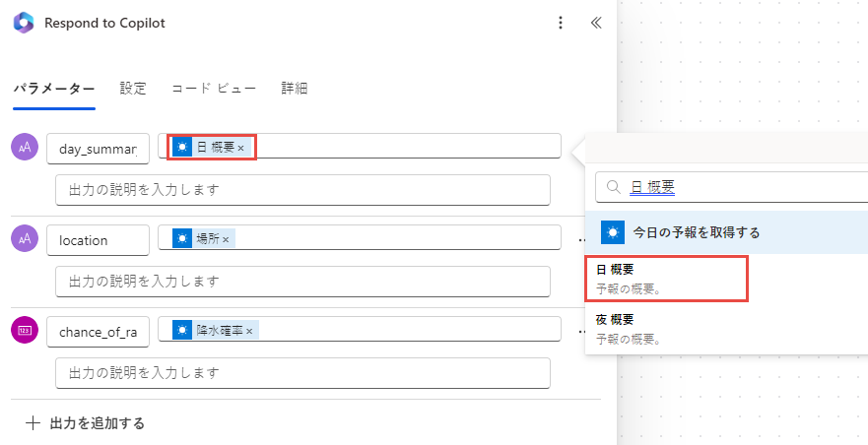Click weather icon beside 今日の予報を取得する
Image resolution: width=868 pixels, height=445 pixels.
pos(613,232)
